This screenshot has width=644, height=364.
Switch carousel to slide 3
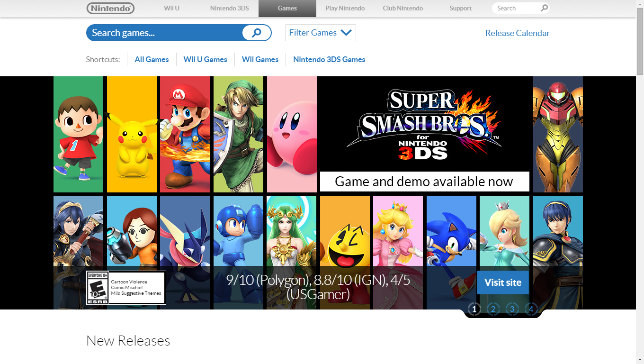pos(512,309)
